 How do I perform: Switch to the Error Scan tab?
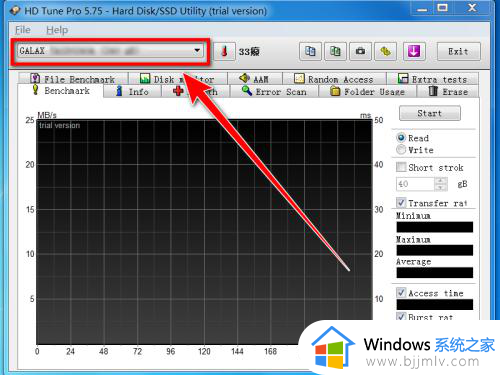[274, 91]
